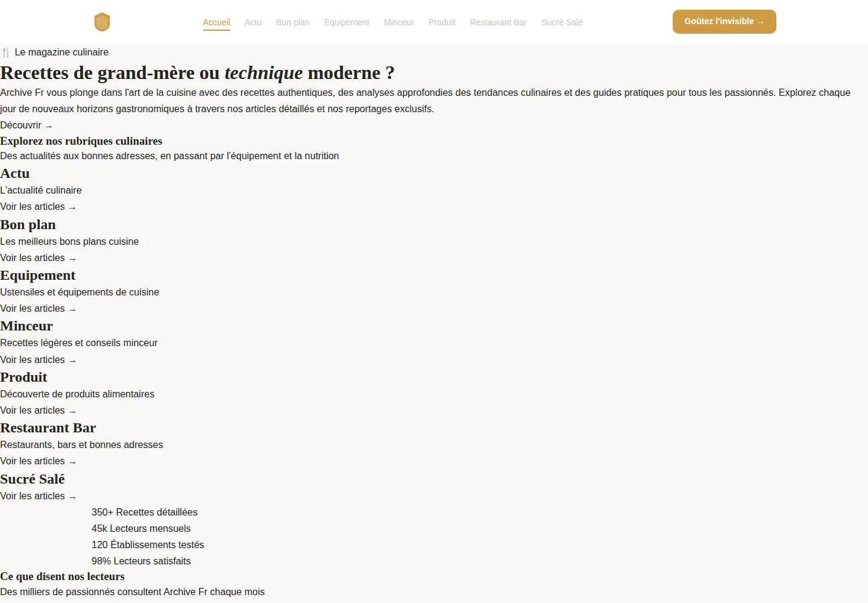
Task: Select Equipement in the top navigation
Action: pyautogui.click(x=347, y=22)
